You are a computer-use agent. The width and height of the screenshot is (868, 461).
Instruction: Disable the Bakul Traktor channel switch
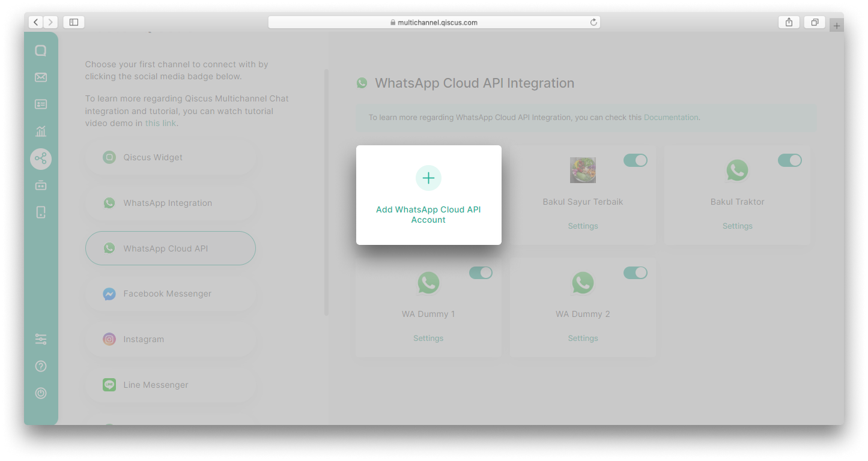pyautogui.click(x=789, y=160)
